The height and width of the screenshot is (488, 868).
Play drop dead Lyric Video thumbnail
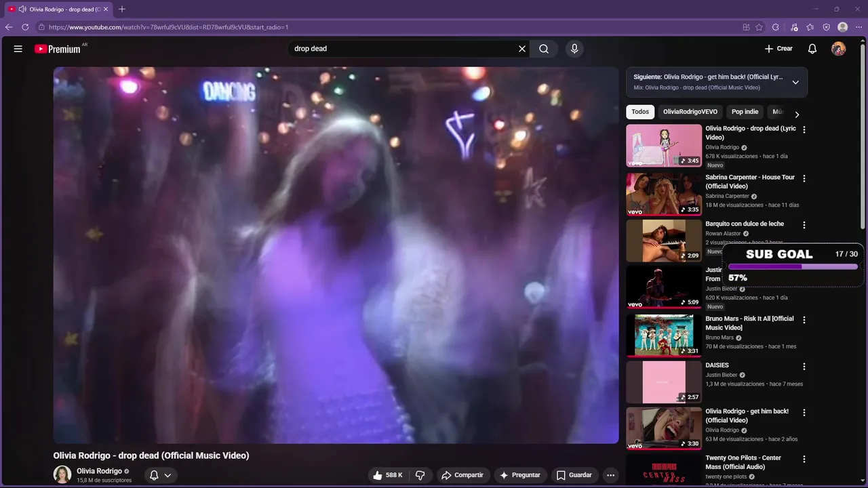click(x=664, y=146)
